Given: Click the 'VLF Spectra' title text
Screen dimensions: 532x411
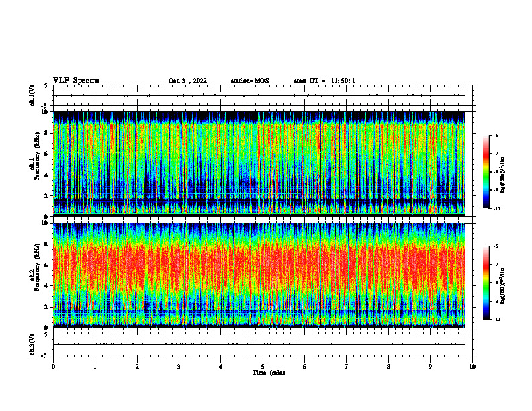Looking at the screenshot, I should tap(76, 81).
